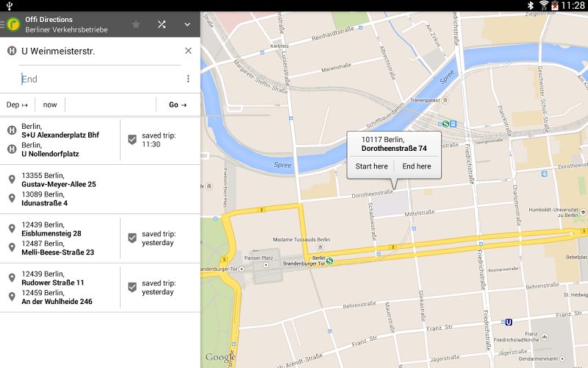Toggle the Dep departure mode button

18,105
